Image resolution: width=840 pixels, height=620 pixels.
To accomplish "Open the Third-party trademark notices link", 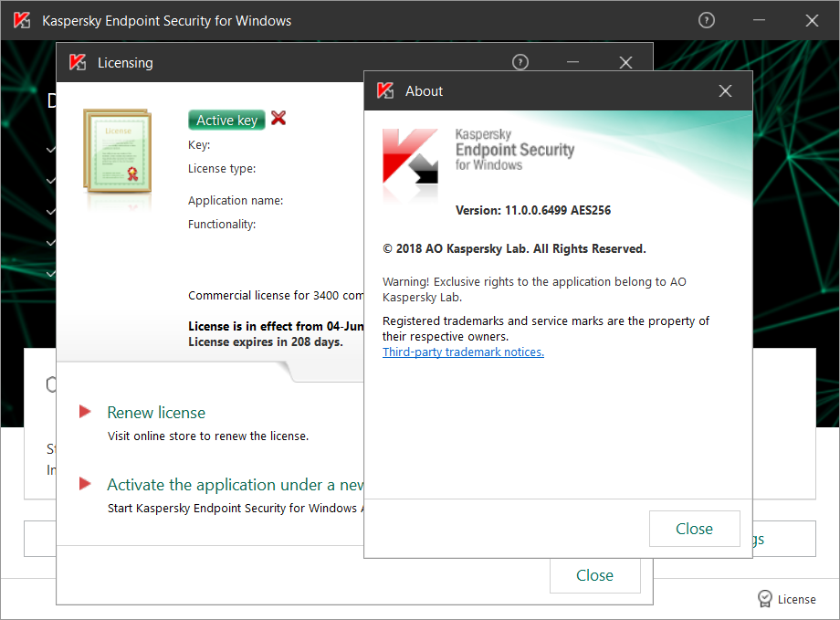I will coord(463,352).
